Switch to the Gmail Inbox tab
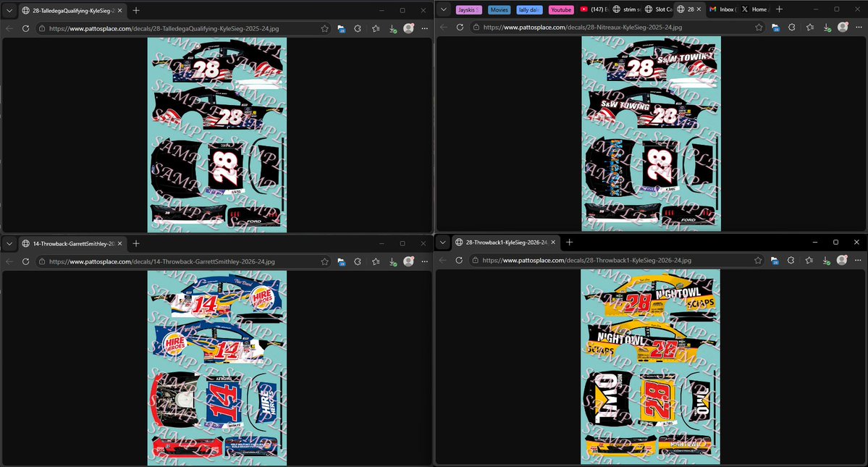Screen dimensions: 868x467 722,9
